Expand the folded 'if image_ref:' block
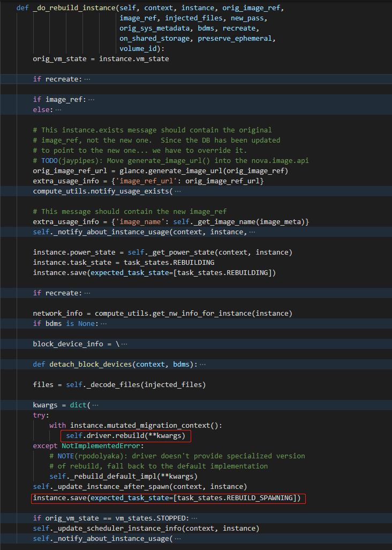392x550 pixels. coord(92,100)
